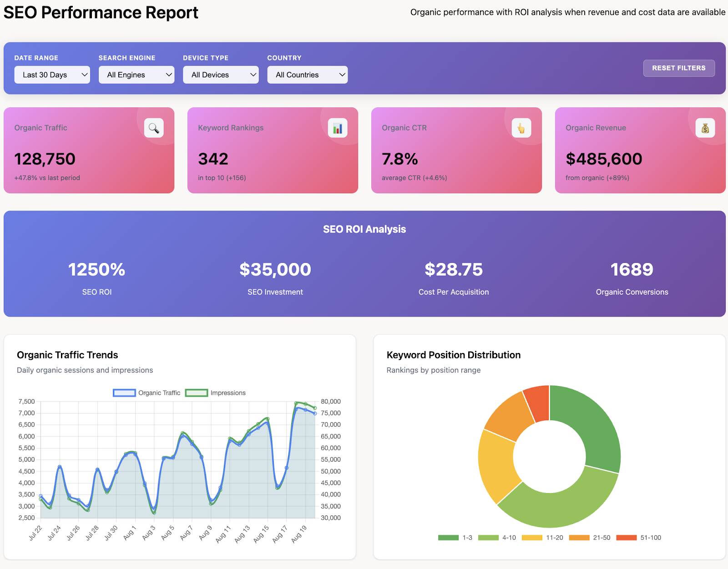Click the SEO ROI 1250% metric
Image resolution: width=728 pixels, height=569 pixels.
click(96, 270)
